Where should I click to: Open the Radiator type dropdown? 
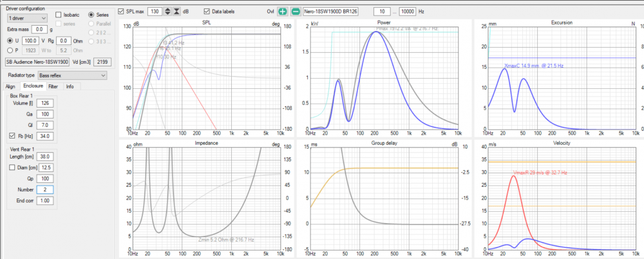72,75
